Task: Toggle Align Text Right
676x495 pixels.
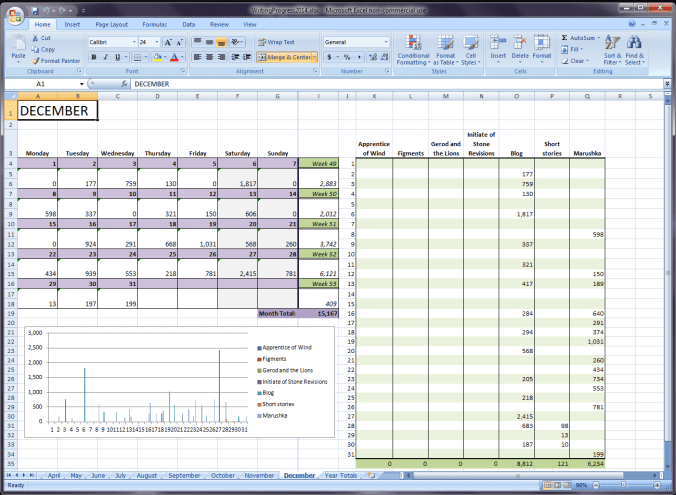Action: click(221, 57)
